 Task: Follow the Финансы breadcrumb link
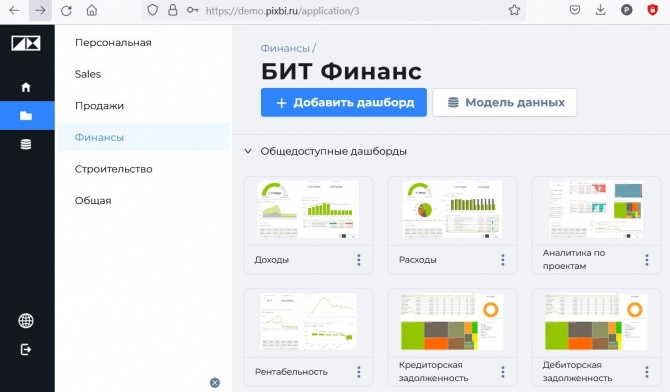click(285, 48)
